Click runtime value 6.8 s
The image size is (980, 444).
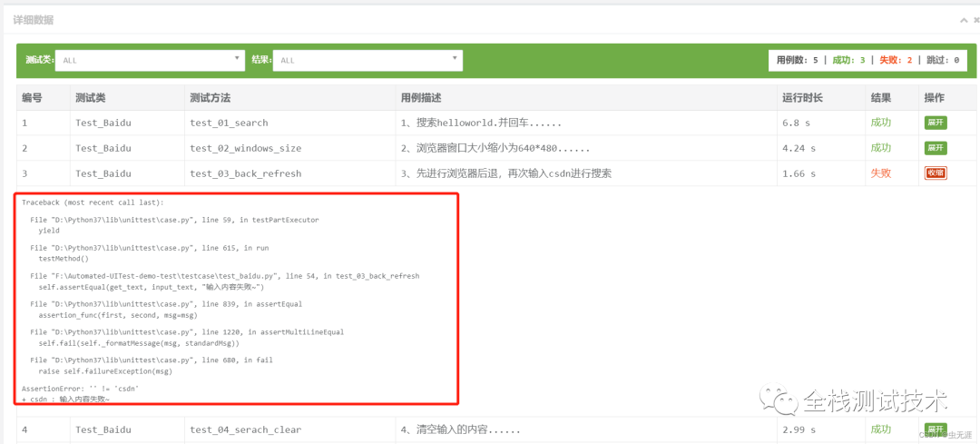click(x=797, y=123)
